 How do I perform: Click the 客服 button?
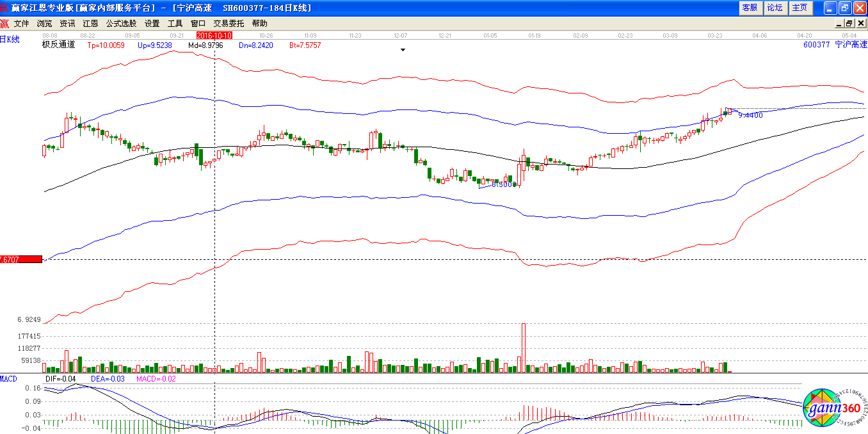750,8
